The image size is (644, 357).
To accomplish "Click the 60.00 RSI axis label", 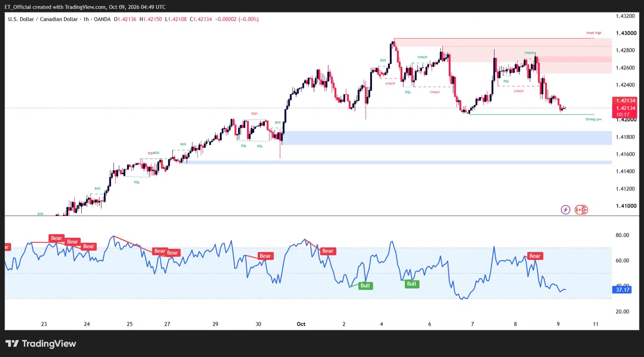I will (623, 261).
